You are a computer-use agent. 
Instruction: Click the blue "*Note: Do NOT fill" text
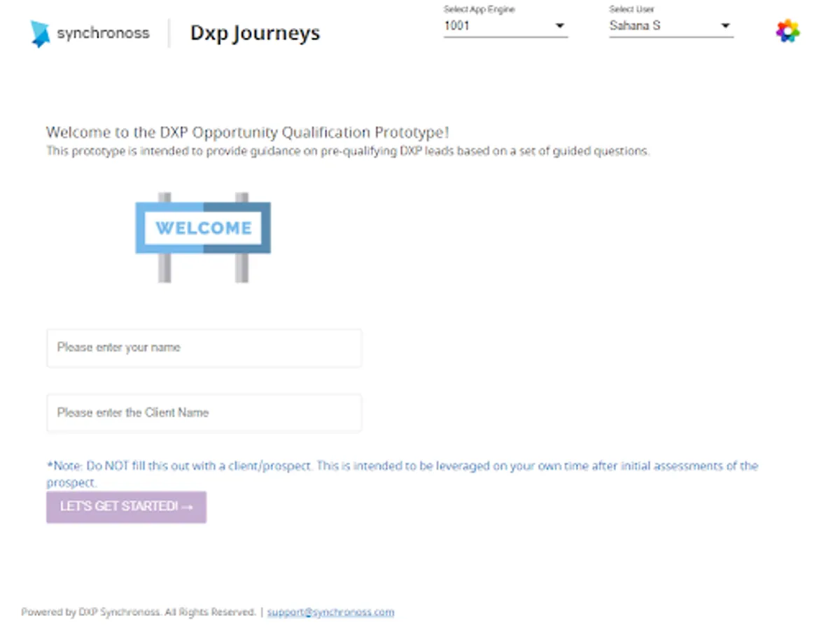pyautogui.click(x=402, y=466)
